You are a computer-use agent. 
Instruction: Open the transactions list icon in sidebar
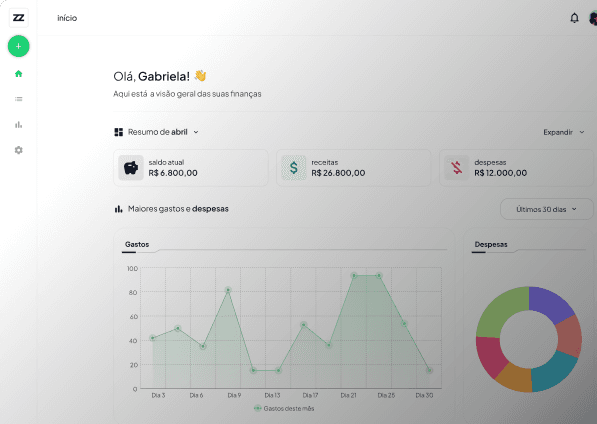click(18, 99)
